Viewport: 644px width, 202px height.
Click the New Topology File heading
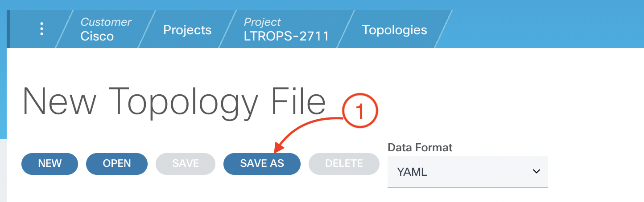(x=174, y=101)
